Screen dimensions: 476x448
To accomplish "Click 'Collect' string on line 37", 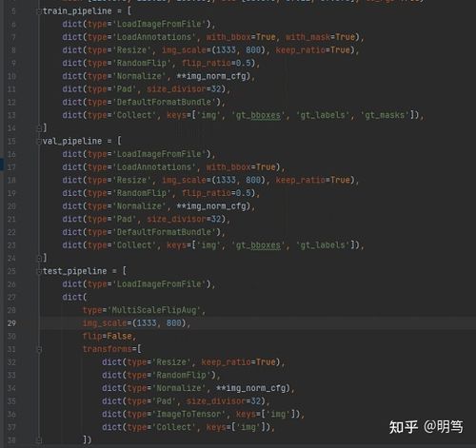I will [175, 427].
